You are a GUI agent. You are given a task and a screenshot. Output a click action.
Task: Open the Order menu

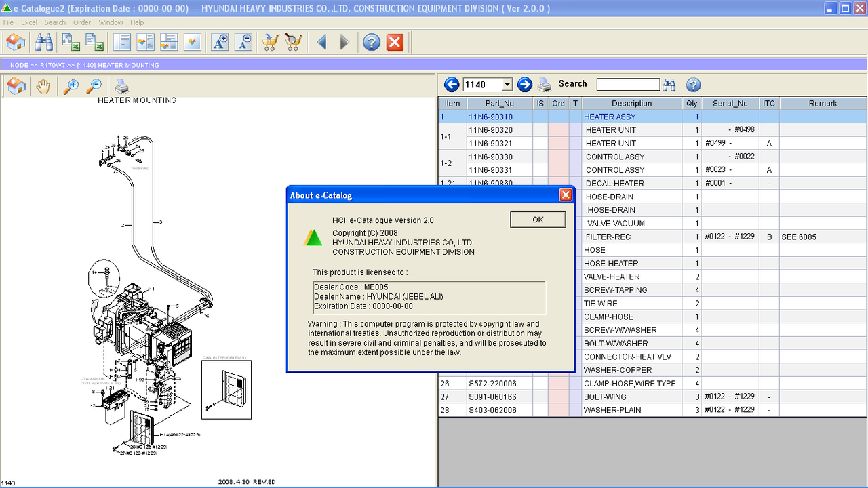(82, 22)
